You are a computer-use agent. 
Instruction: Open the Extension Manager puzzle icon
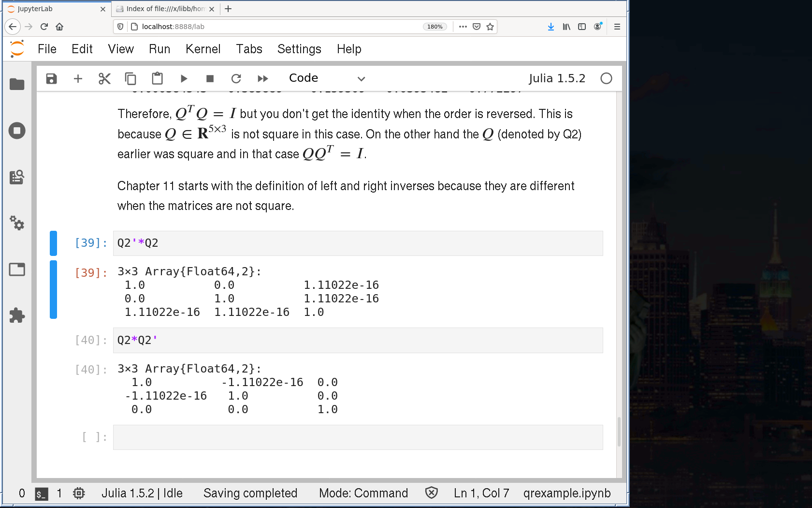point(17,315)
